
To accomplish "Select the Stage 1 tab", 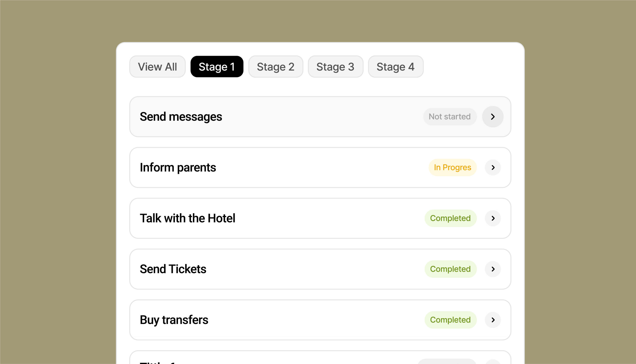I will pyautogui.click(x=217, y=66).
